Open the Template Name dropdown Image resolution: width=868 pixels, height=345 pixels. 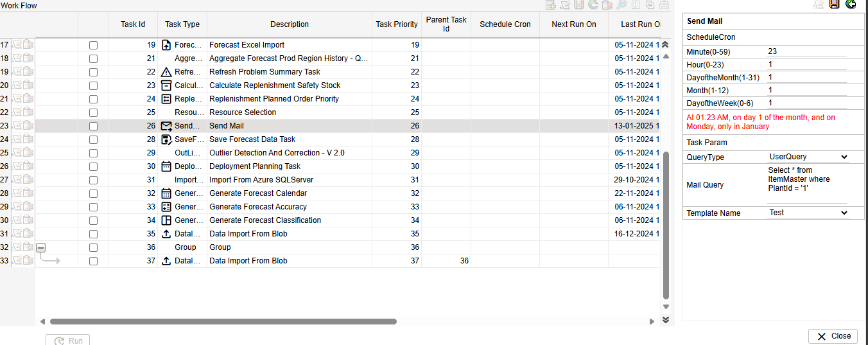(808, 213)
